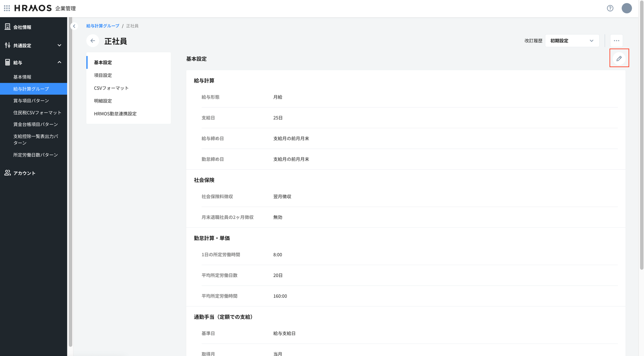The image size is (644, 356).
Task: Open the user avatar menu
Action: 627,8
